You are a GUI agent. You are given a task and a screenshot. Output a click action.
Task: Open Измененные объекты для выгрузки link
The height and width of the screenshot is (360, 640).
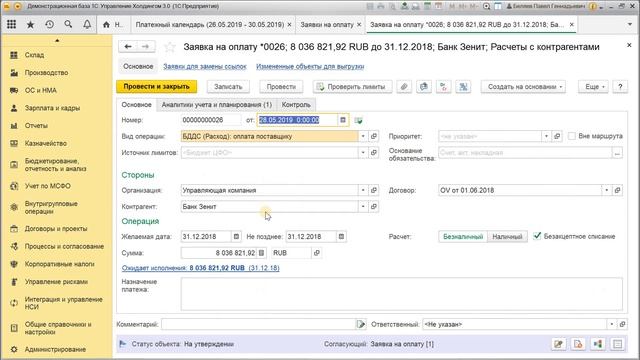[310, 66]
